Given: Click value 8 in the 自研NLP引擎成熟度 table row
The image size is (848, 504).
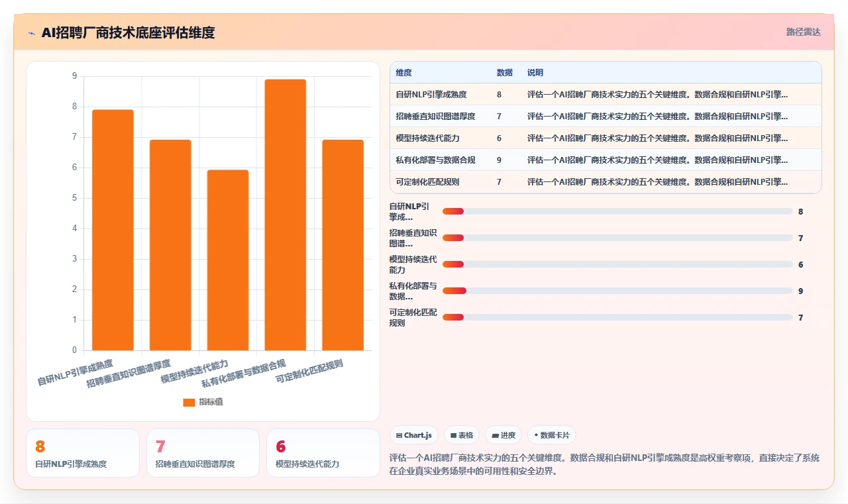Looking at the screenshot, I should coord(499,95).
